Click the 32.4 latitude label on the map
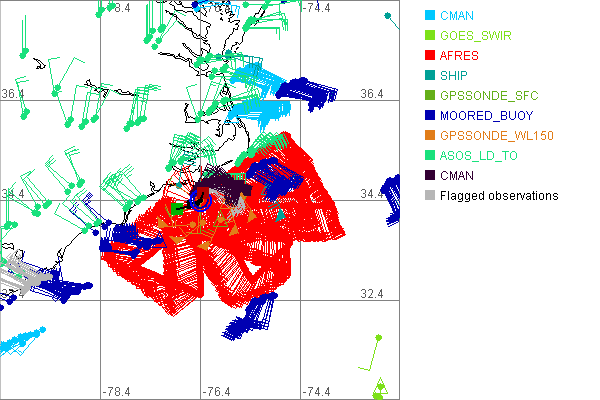The width and height of the screenshot is (600, 400). point(371,293)
